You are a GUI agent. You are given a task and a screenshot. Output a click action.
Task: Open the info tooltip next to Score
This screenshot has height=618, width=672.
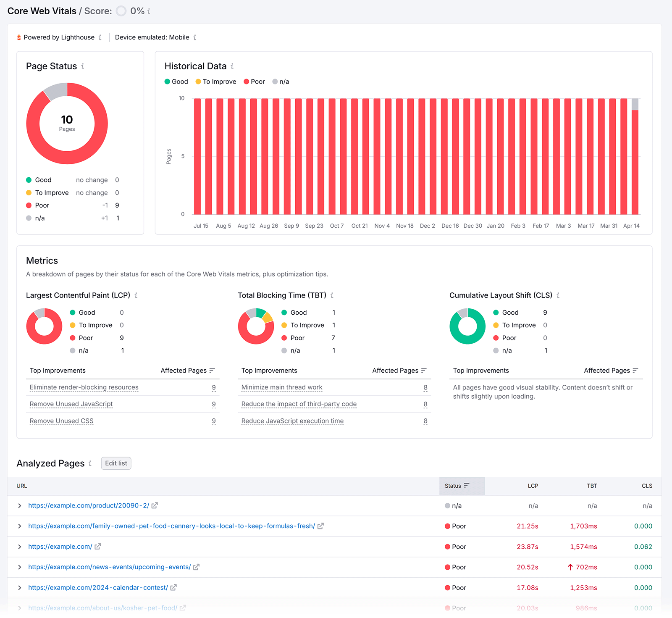[x=149, y=11]
